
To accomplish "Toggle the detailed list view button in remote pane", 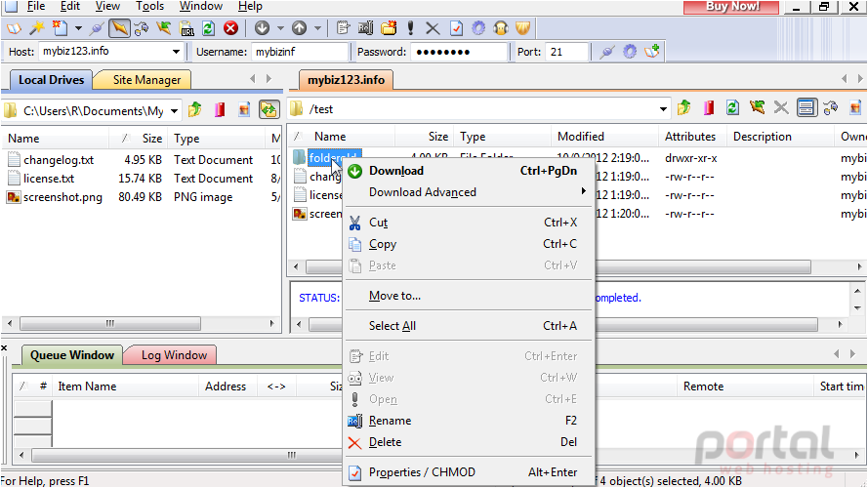I will tap(806, 107).
